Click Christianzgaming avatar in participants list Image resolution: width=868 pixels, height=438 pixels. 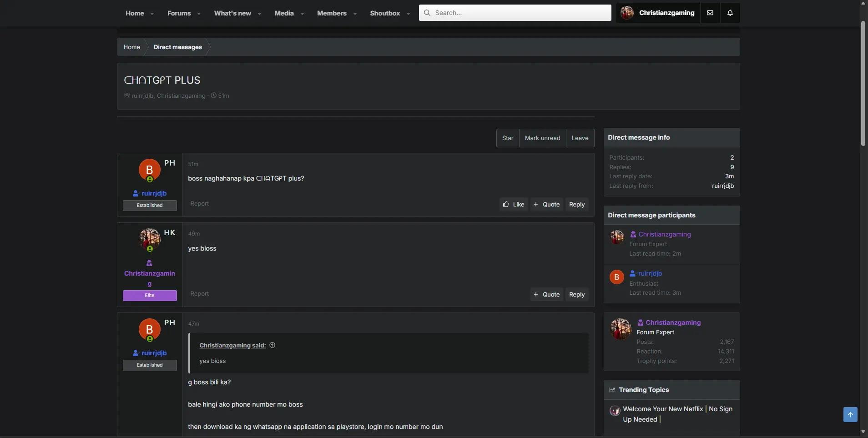pyautogui.click(x=616, y=237)
